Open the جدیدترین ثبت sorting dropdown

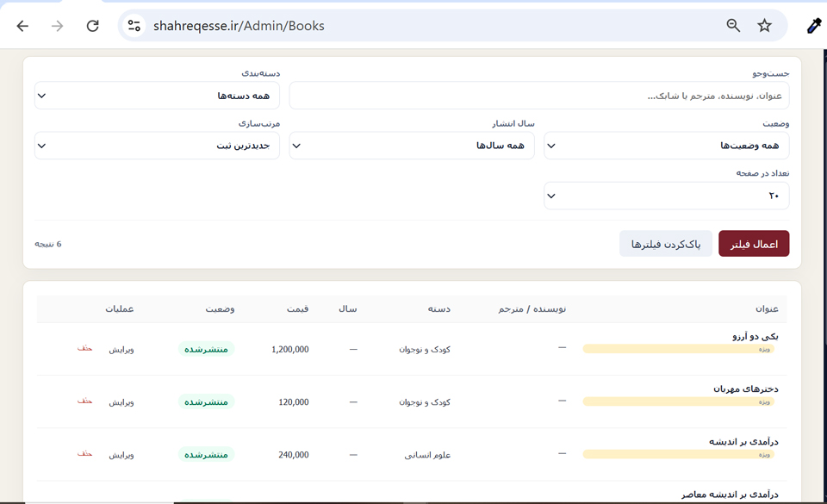click(x=157, y=146)
